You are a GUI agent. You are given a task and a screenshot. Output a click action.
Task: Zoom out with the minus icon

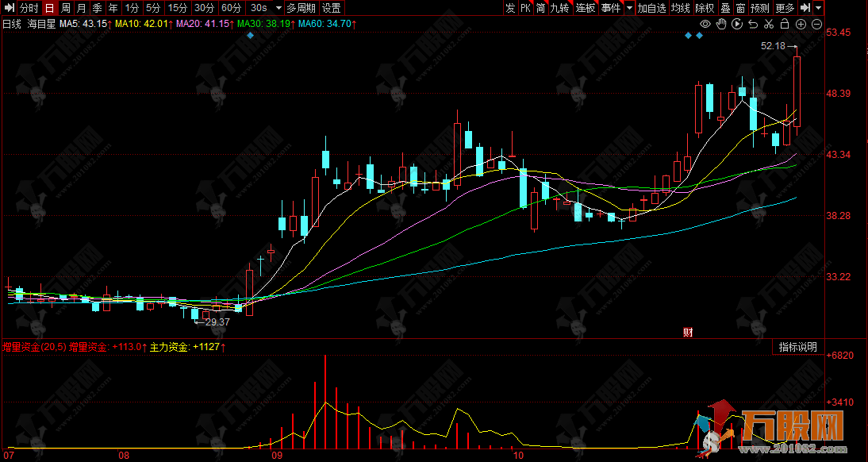pos(816,24)
